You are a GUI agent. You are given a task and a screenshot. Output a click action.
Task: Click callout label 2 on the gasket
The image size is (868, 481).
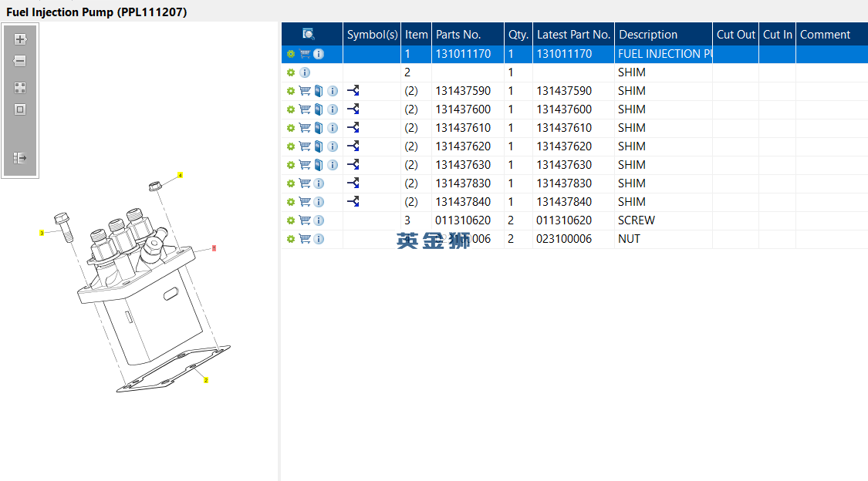206,380
